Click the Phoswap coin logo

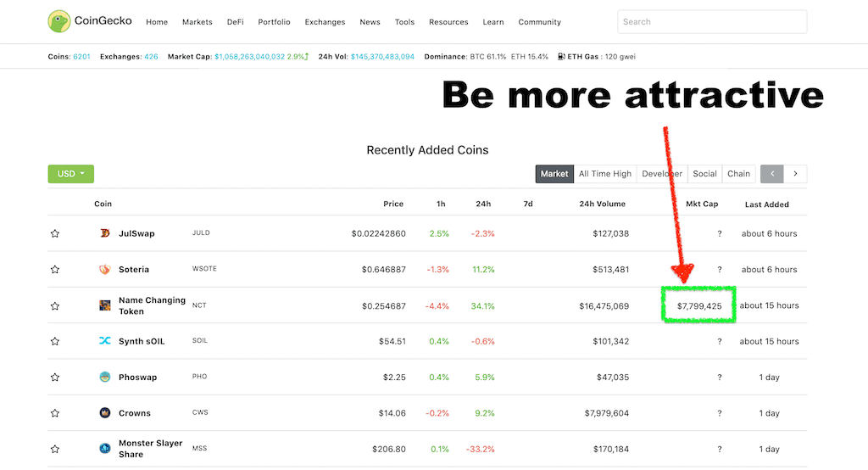click(104, 377)
